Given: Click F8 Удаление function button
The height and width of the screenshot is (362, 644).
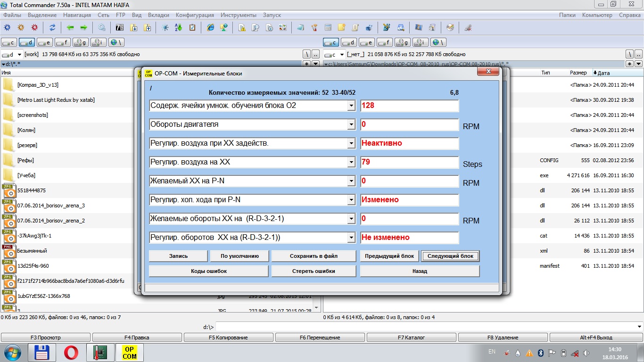Looking at the screenshot, I should tap(503, 337).
